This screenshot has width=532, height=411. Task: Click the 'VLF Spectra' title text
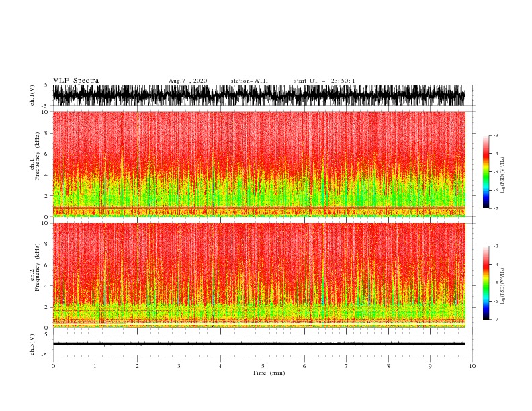[x=76, y=81]
